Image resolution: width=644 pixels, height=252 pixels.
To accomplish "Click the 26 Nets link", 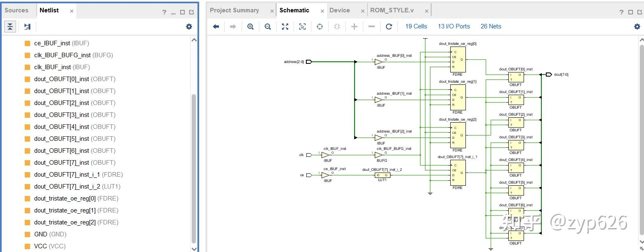I will click(x=491, y=26).
